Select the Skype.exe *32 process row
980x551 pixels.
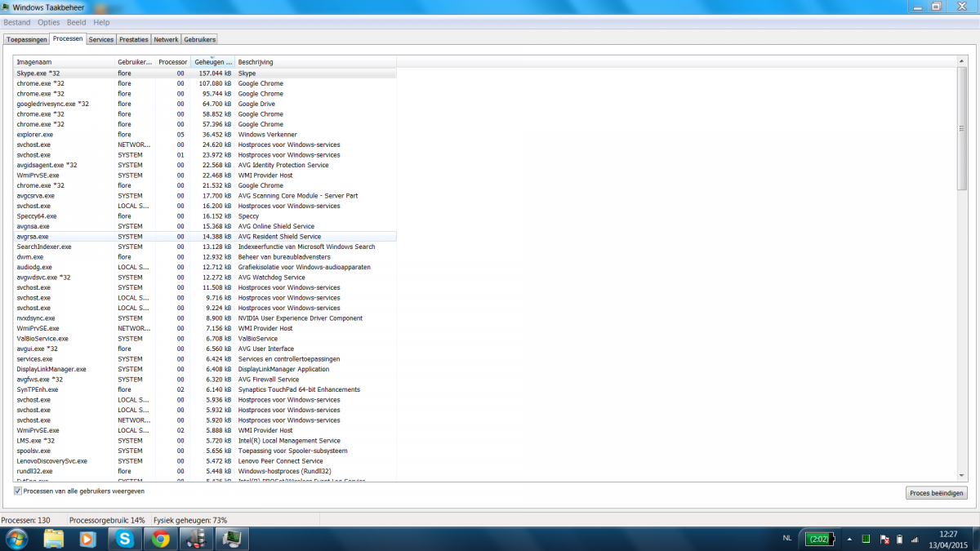[205, 73]
